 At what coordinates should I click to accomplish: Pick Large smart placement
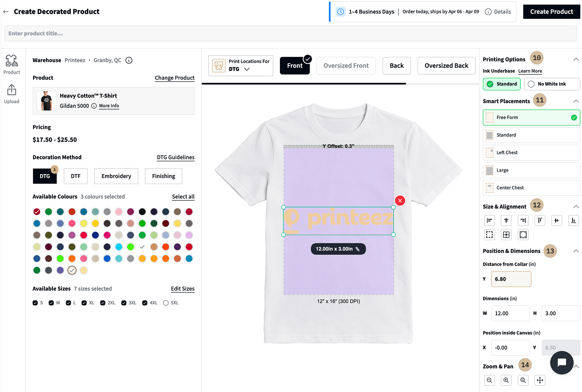click(531, 170)
